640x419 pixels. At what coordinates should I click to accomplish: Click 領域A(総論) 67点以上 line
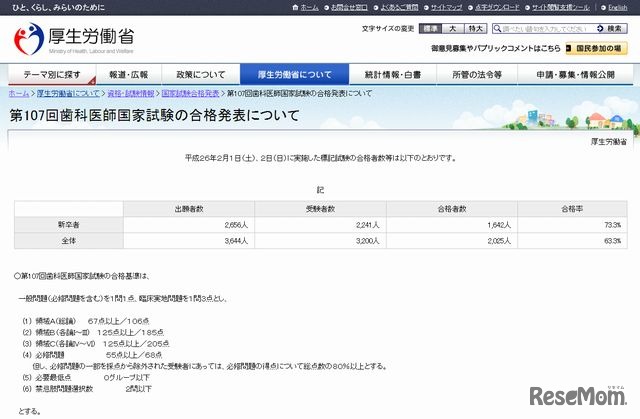[x=86, y=321]
